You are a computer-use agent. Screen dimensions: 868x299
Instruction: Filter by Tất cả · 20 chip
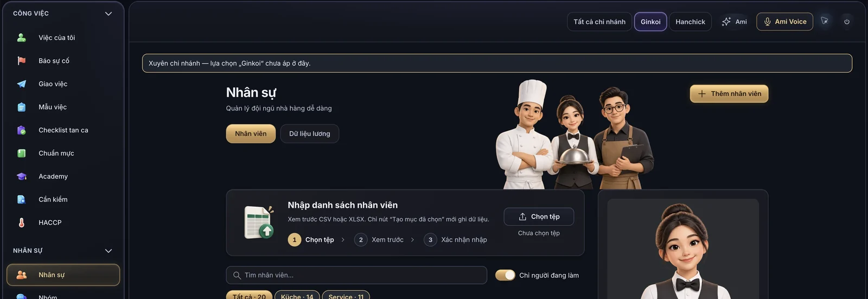pyautogui.click(x=249, y=295)
